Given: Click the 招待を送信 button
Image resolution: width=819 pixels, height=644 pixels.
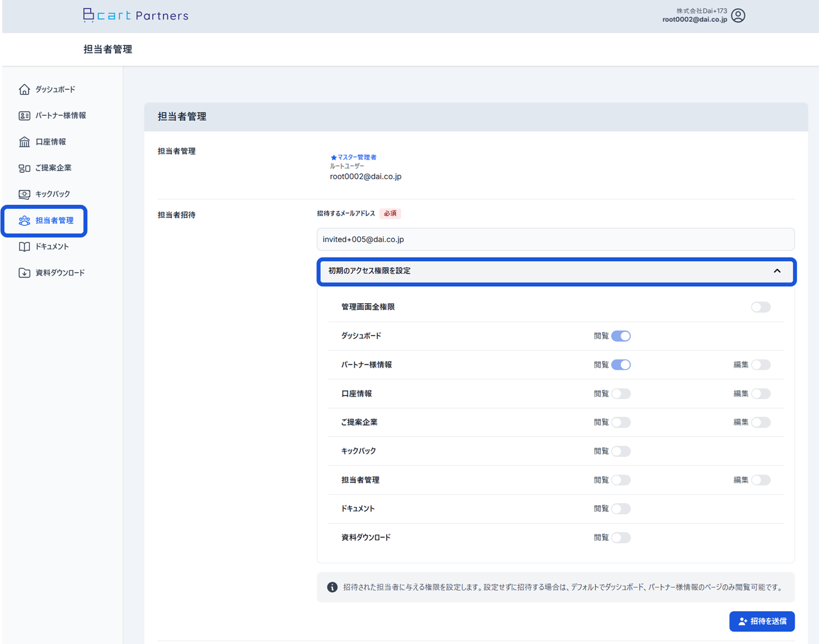Looking at the screenshot, I should (762, 621).
